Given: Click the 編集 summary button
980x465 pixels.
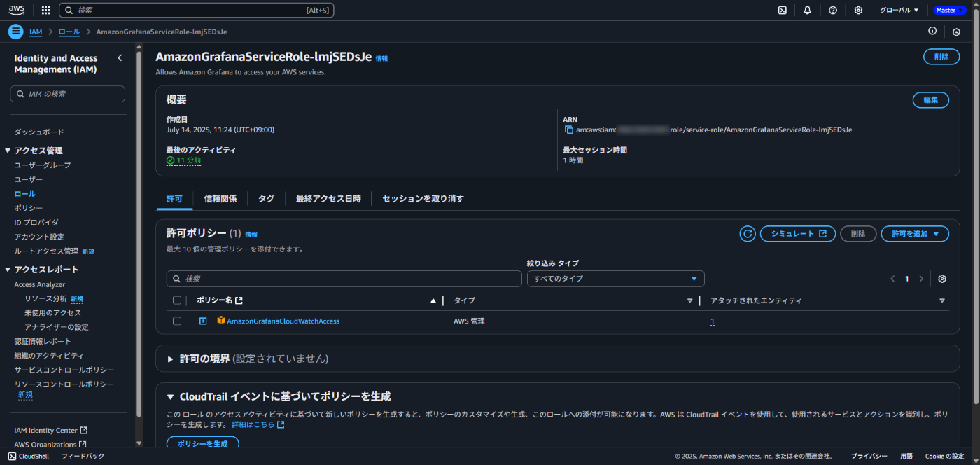Looking at the screenshot, I should coord(930,100).
